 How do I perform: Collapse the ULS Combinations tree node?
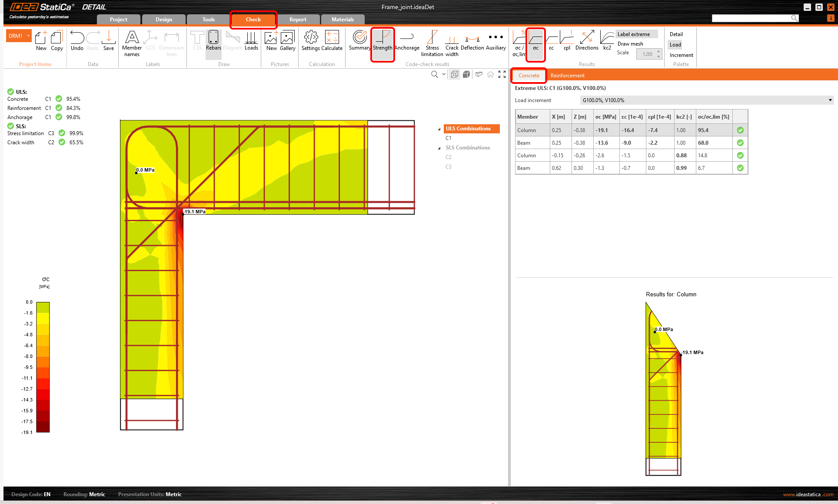(x=439, y=129)
